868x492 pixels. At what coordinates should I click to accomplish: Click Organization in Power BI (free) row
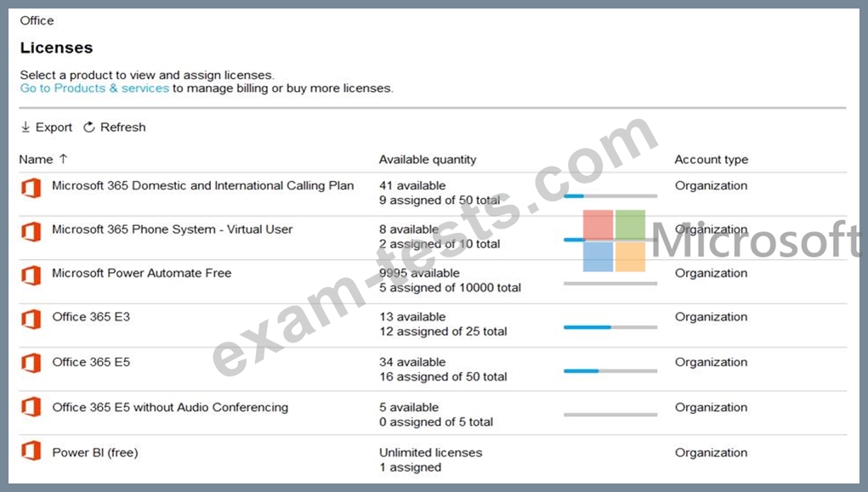click(x=711, y=452)
